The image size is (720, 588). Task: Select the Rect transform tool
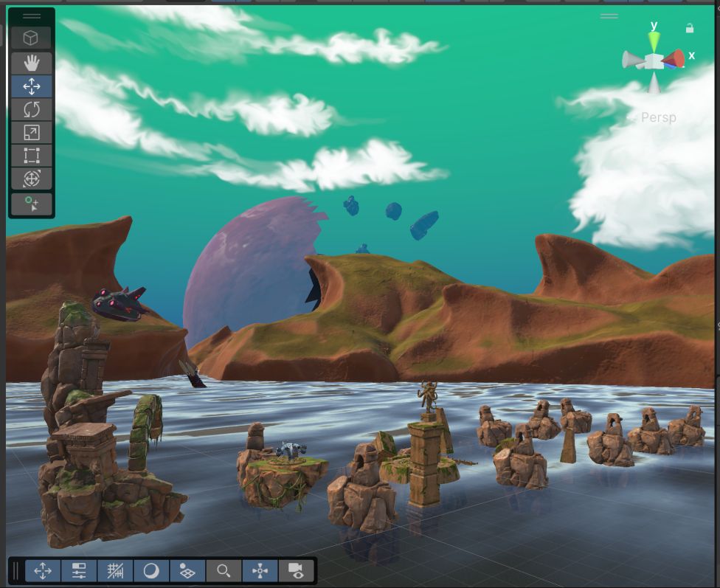(31, 156)
